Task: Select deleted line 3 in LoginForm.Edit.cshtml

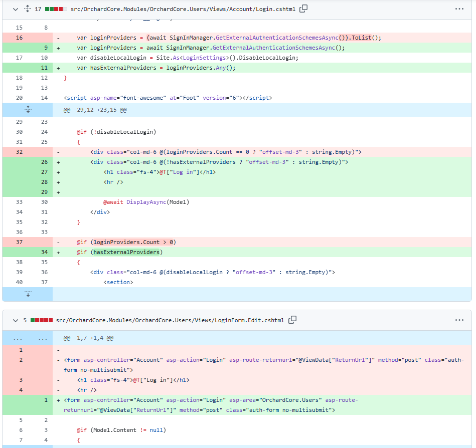Action: coord(21,380)
